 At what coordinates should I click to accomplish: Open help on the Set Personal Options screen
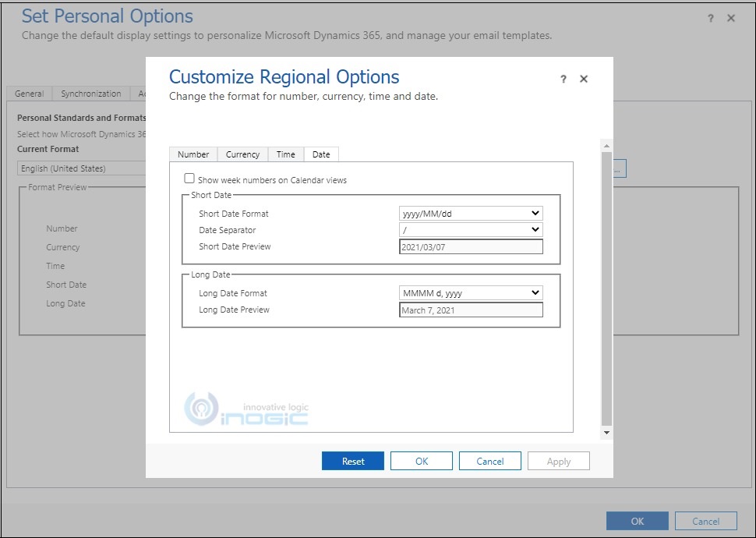point(709,19)
